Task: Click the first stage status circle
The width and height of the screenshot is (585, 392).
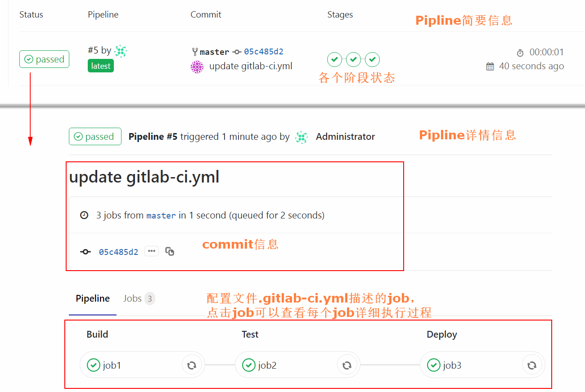Action: (x=334, y=59)
